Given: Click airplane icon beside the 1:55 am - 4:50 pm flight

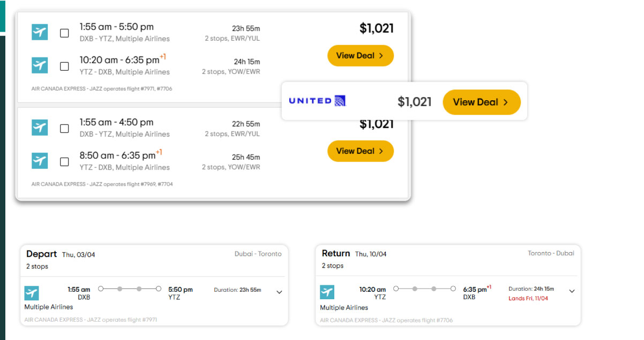Looking at the screenshot, I should (x=39, y=128).
